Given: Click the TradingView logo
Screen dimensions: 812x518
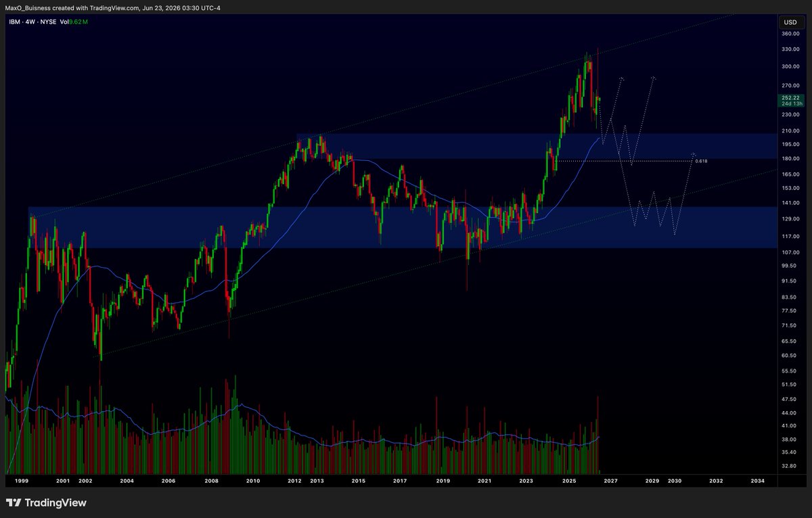Looking at the screenshot, I should tap(46, 503).
